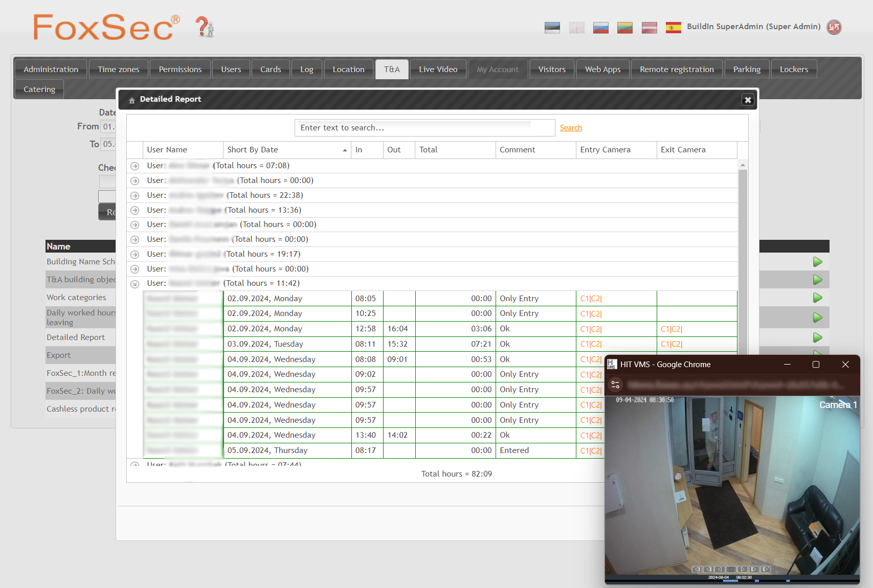Collapse the expanded user's attendance rows

(135, 284)
